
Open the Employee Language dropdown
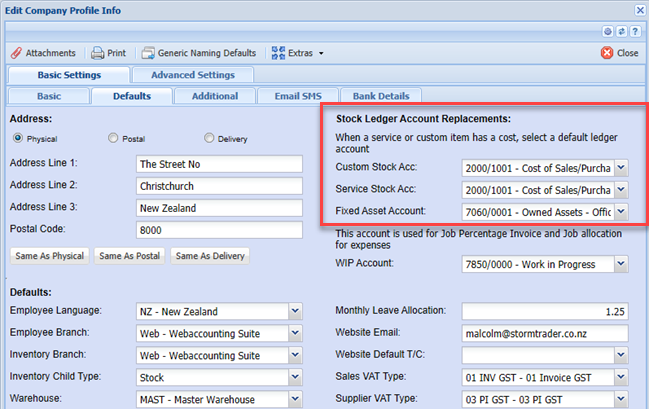(x=294, y=312)
